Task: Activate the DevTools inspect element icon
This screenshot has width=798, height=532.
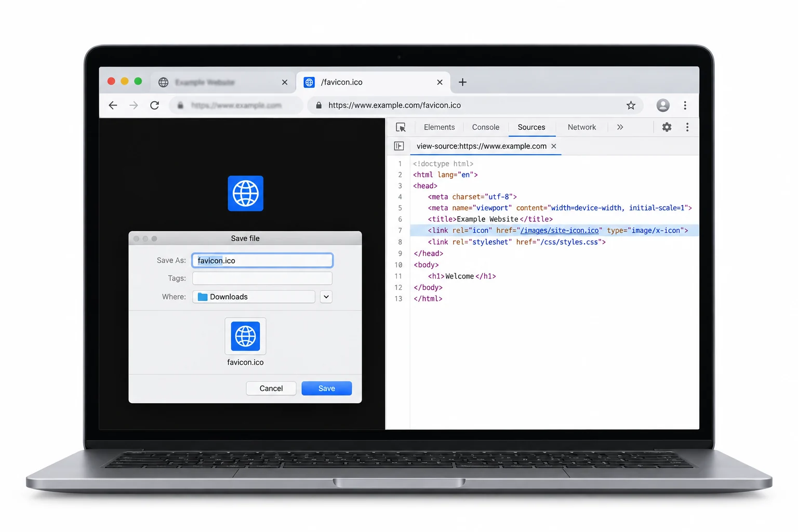Action: click(x=401, y=127)
